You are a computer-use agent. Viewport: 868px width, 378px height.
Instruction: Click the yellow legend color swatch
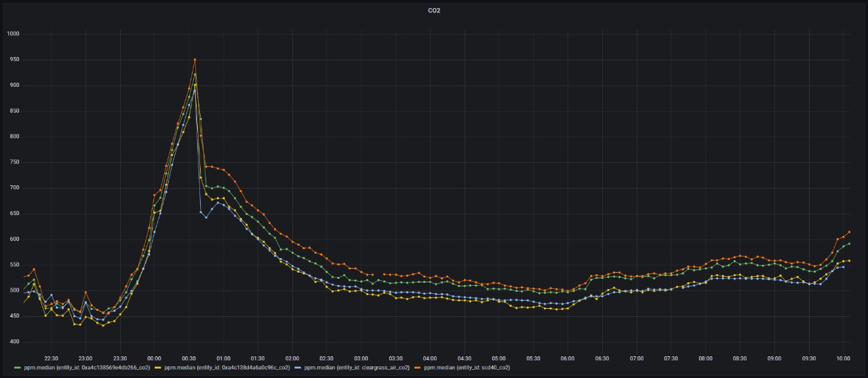(x=158, y=367)
